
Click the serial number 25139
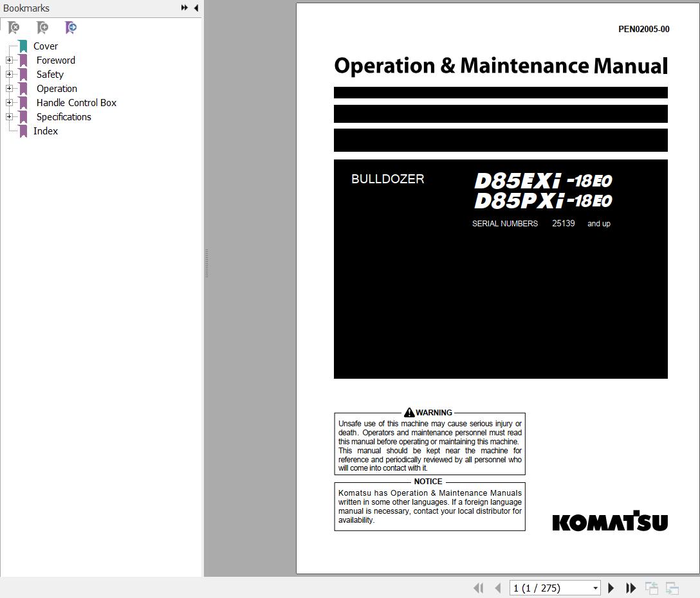(564, 223)
